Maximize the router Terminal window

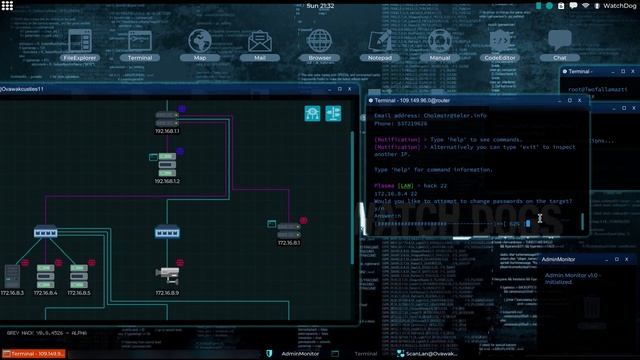[x=570, y=100]
